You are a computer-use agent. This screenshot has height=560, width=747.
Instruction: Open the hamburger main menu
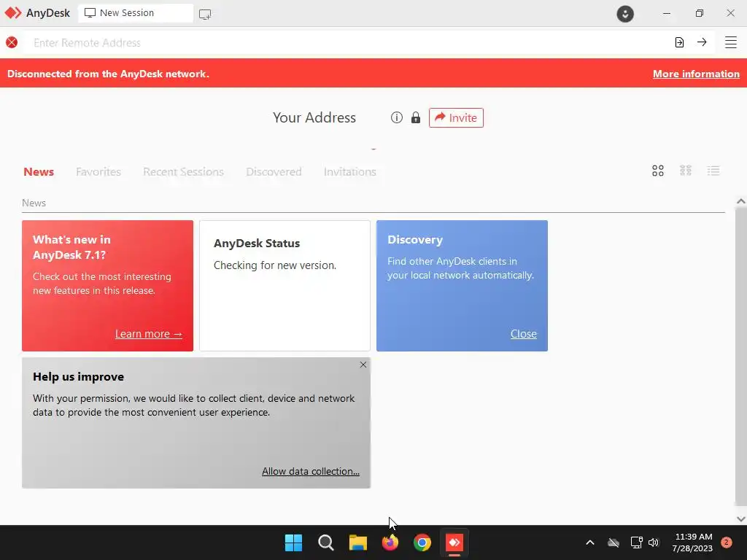coord(731,42)
